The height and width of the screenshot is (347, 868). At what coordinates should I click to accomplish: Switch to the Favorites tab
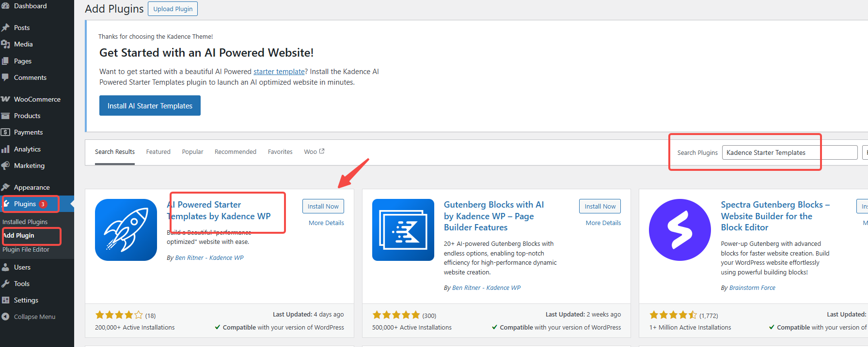(x=280, y=152)
